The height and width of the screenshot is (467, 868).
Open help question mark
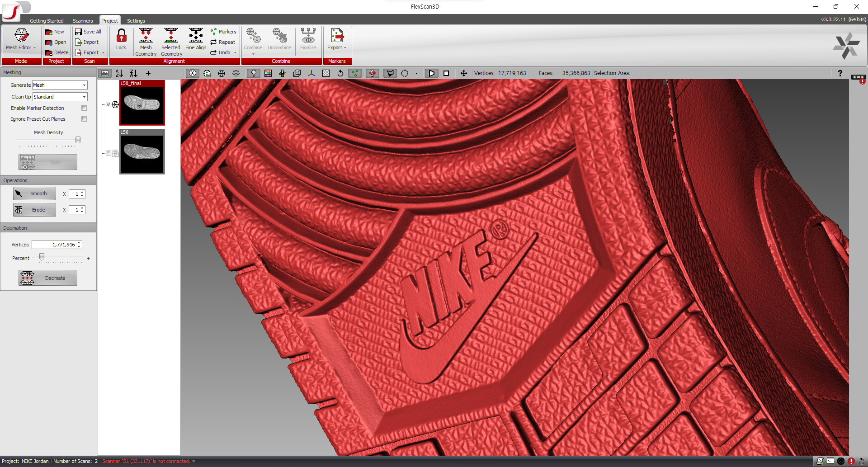pos(840,73)
